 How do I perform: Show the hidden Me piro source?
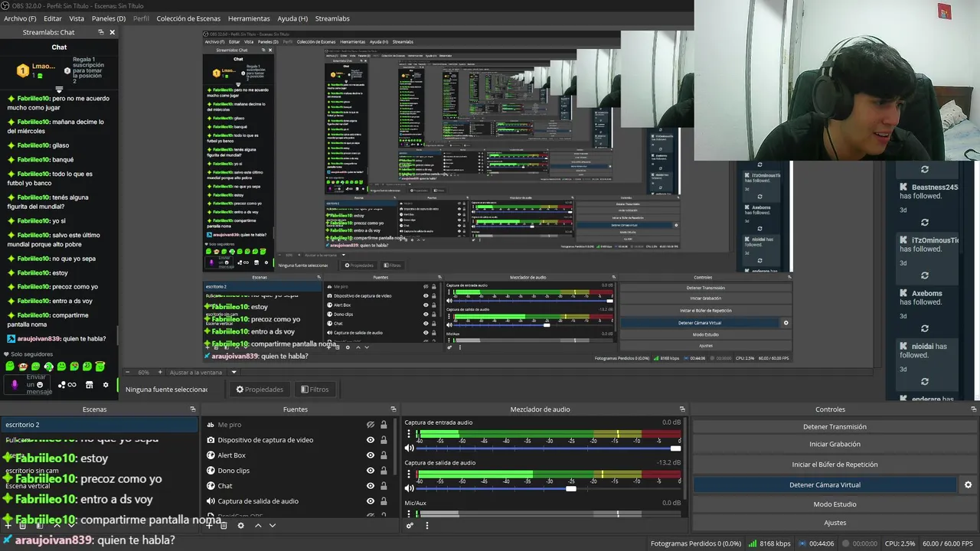click(371, 425)
